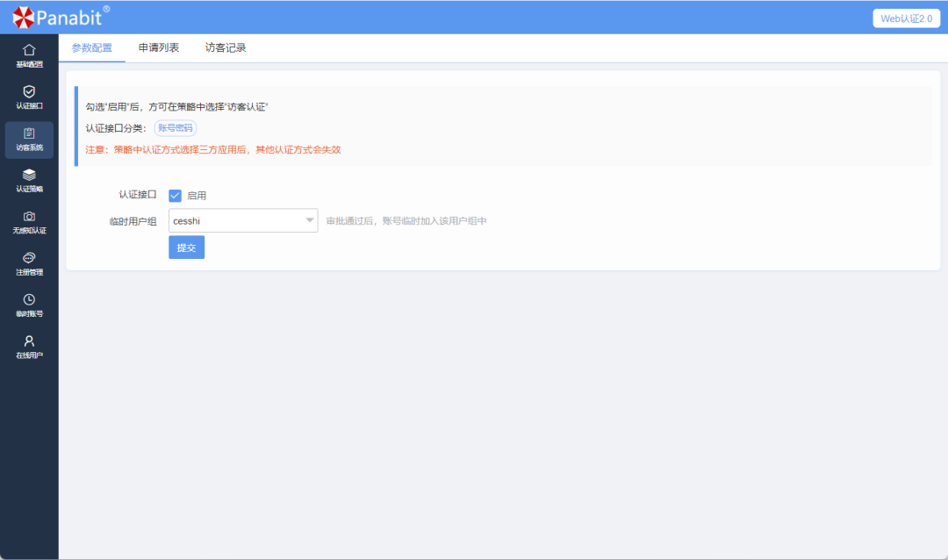Screen dimensions: 948x560
Task: Click the Web认证2.0 button
Action: [x=906, y=18]
